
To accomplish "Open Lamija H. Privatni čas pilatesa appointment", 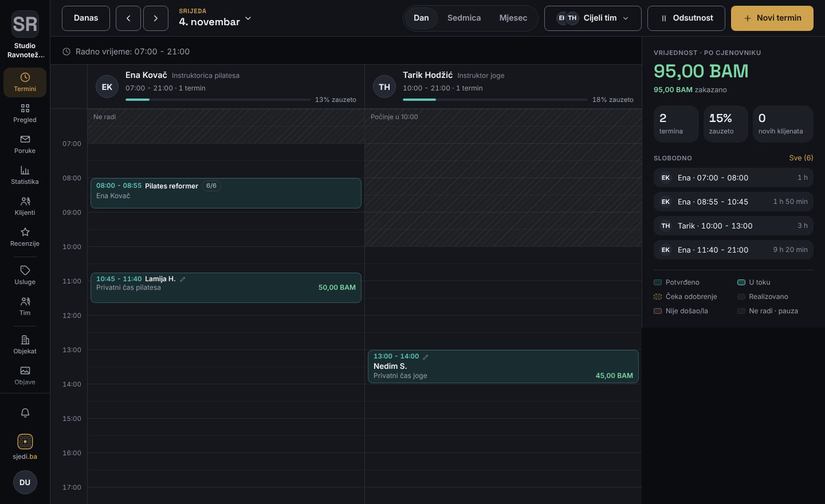I will point(226,288).
